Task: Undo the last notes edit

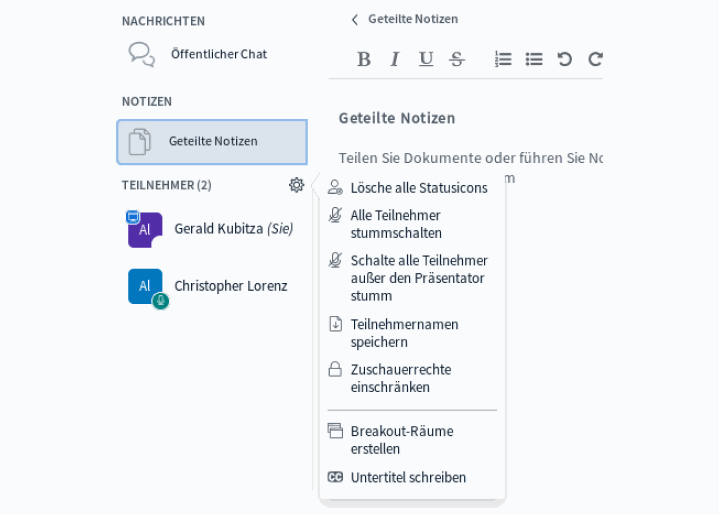Action: [x=565, y=59]
